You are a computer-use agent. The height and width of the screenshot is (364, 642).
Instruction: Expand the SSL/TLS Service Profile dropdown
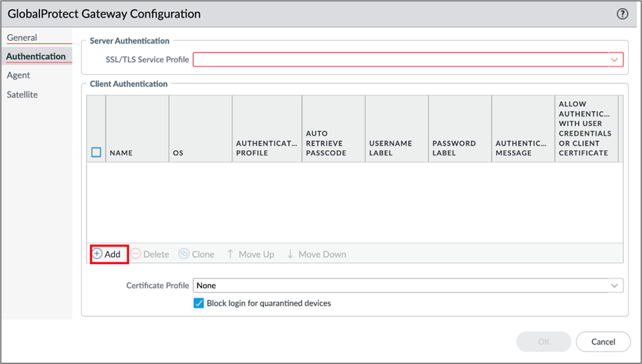tap(614, 60)
